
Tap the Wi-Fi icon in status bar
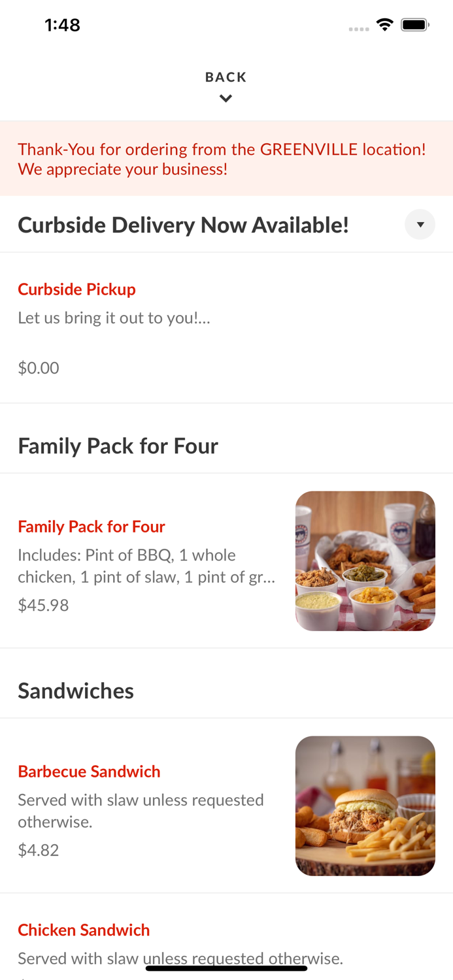tap(384, 24)
